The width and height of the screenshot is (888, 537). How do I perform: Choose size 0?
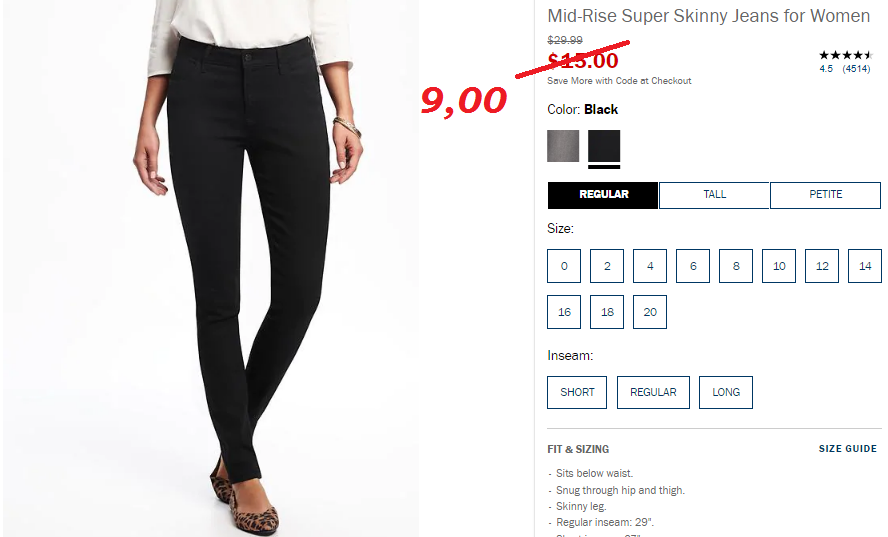tap(564, 266)
